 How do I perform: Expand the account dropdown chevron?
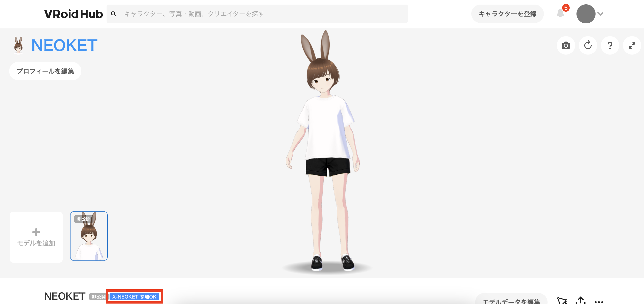click(x=601, y=14)
